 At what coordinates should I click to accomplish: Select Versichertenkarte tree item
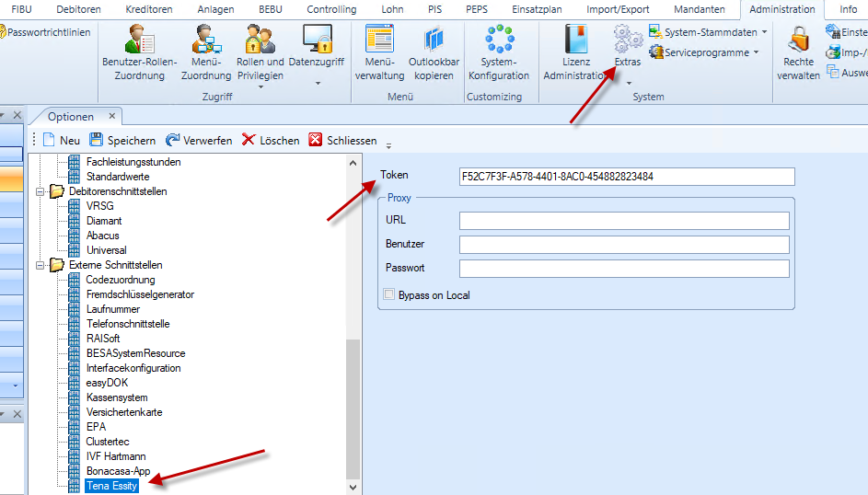click(124, 412)
